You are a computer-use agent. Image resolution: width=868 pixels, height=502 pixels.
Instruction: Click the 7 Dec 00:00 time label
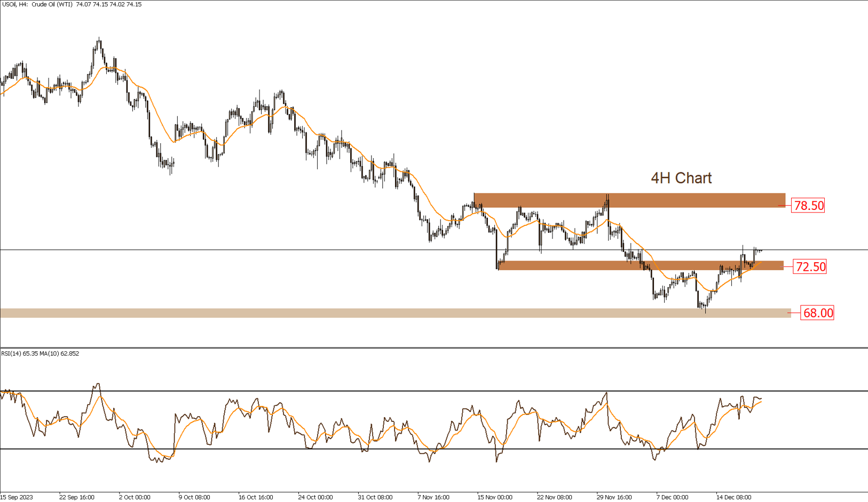672,497
